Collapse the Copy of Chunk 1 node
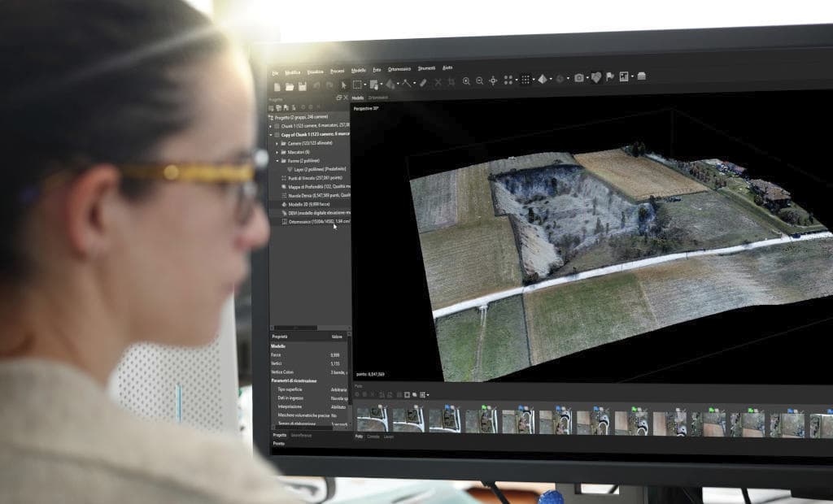 tap(271, 135)
